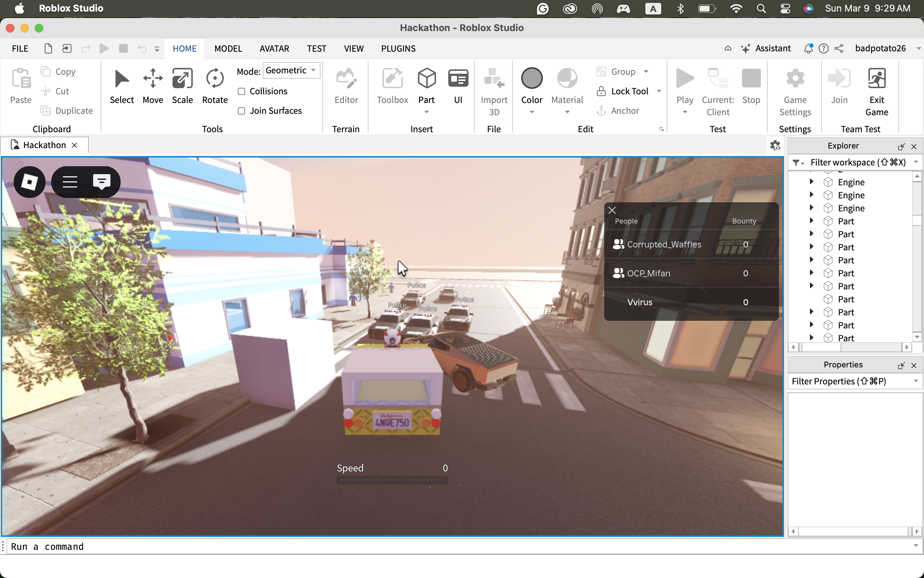Click the Anchor button
Viewport: 924px width, 578px height.
[x=618, y=111]
